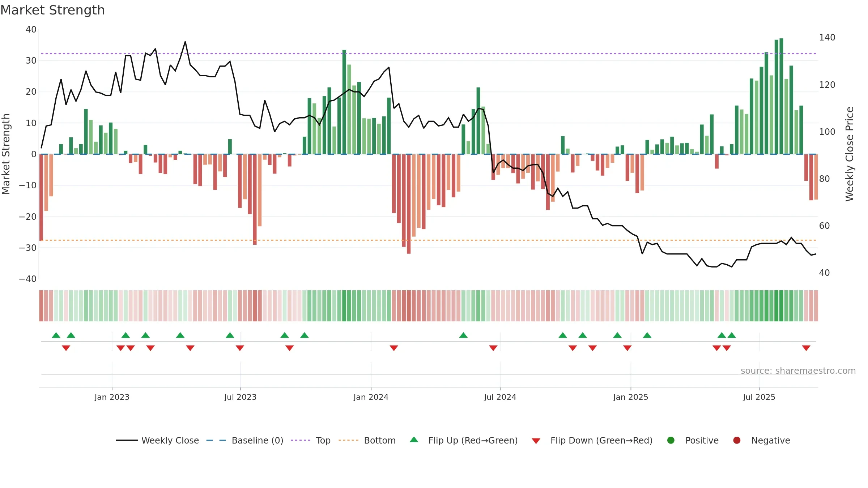
Task: Click the 120 tick on the right price axis
Action: (827, 85)
